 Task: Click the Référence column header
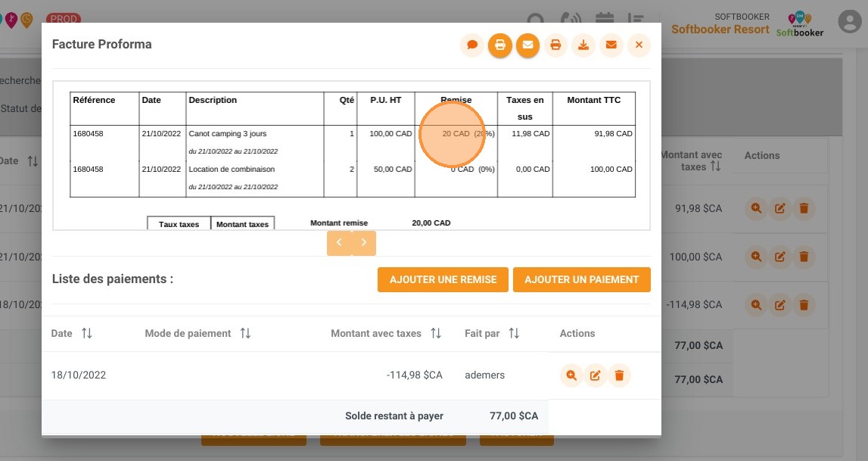pyautogui.click(x=94, y=100)
